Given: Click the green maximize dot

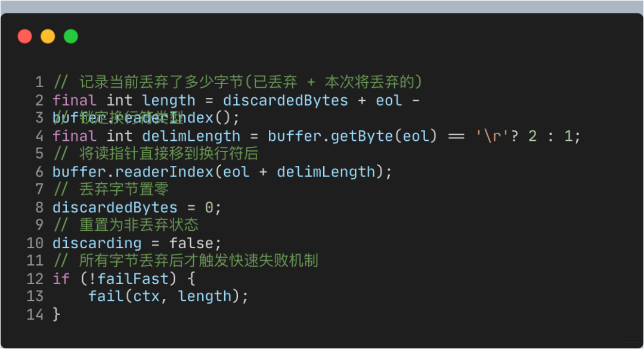Looking at the screenshot, I should (71, 36).
